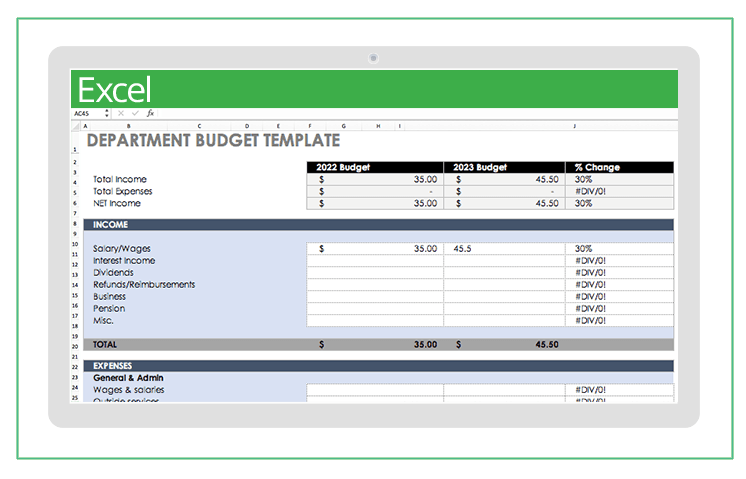Screen dimensions: 746x479
Task: Open the Name Box stepper arrows
Action: (x=108, y=114)
